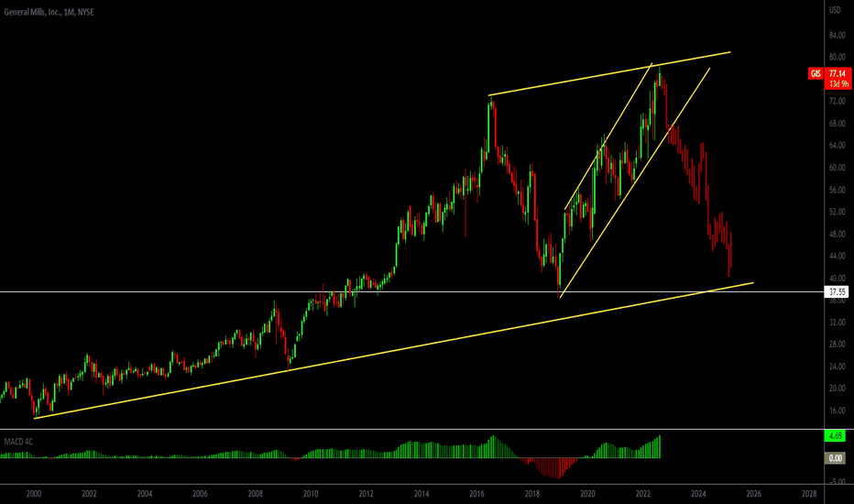Select the upper yellow resistance trendline

[609, 73]
